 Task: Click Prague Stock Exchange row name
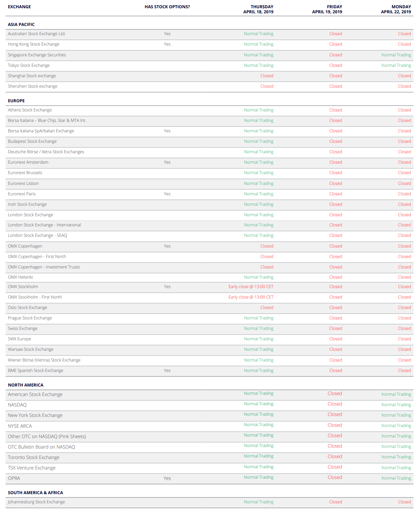pyautogui.click(x=30, y=318)
